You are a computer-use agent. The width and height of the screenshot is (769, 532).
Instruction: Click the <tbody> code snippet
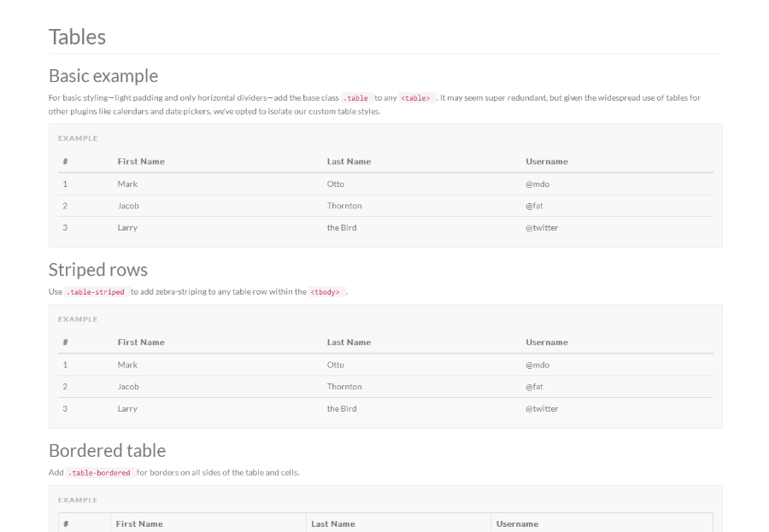tap(326, 292)
